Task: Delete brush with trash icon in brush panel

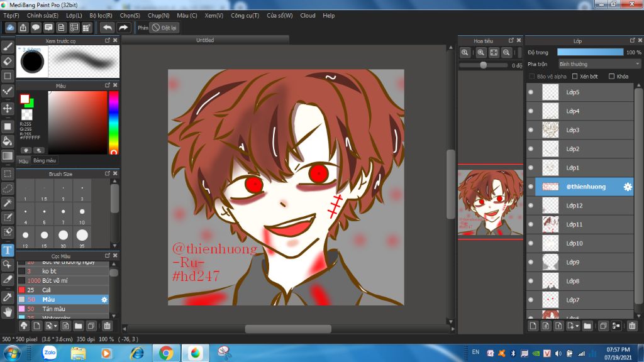Action: (107, 326)
